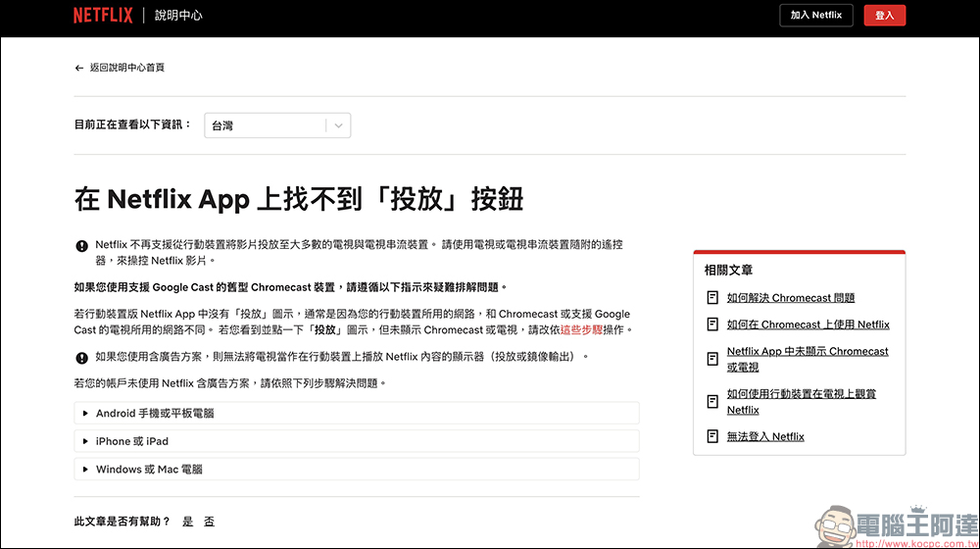The height and width of the screenshot is (549, 980).
Task: Answer 否 to article helpful question
Action: point(210,522)
